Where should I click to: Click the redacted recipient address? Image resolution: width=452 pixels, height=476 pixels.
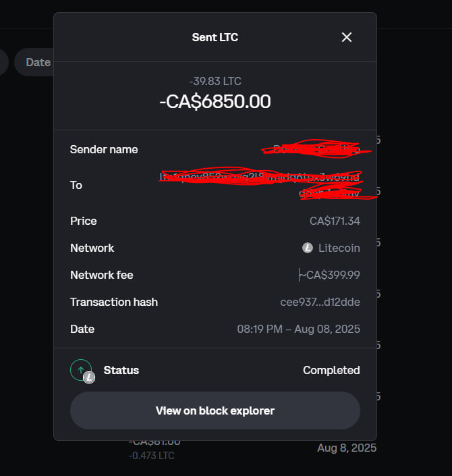260,184
